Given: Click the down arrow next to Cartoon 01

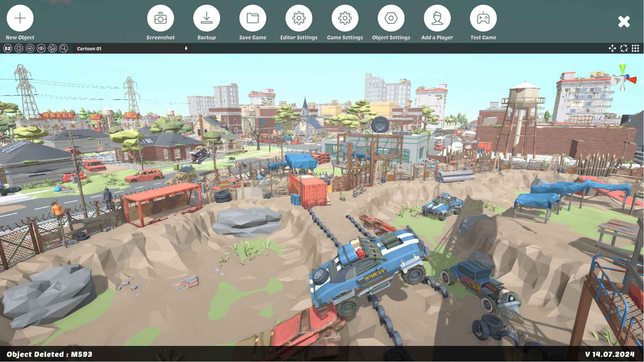Looking at the screenshot, I should pyautogui.click(x=186, y=49).
